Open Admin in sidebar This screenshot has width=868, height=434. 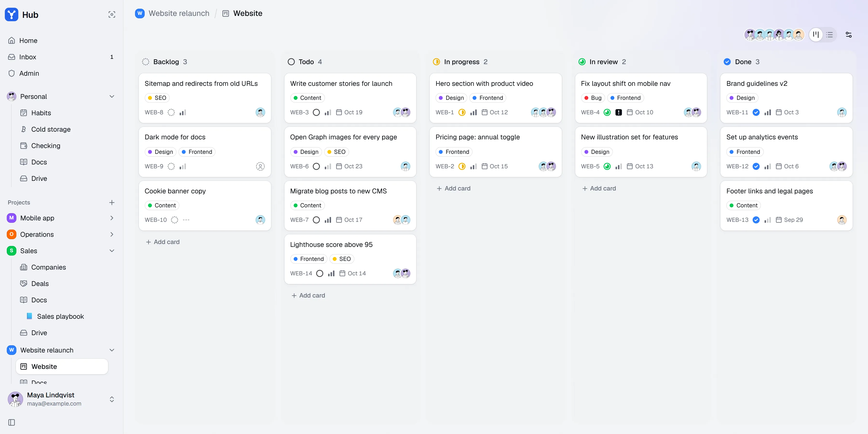[62, 74]
